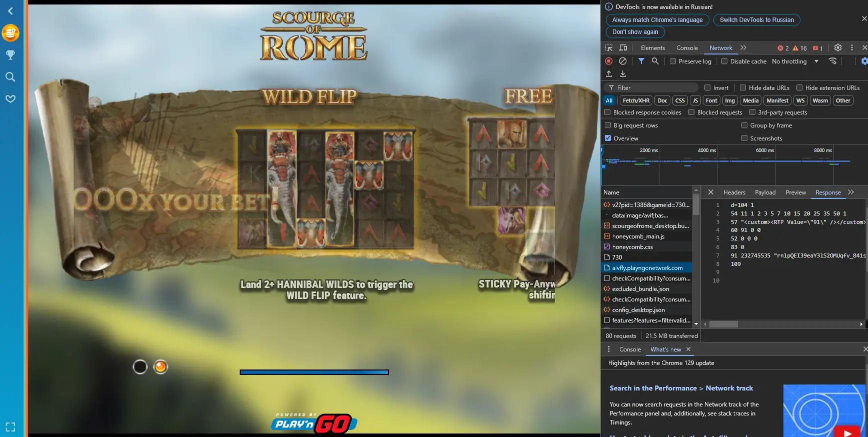Open the Preview tab
The image size is (868, 437).
[796, 192]
